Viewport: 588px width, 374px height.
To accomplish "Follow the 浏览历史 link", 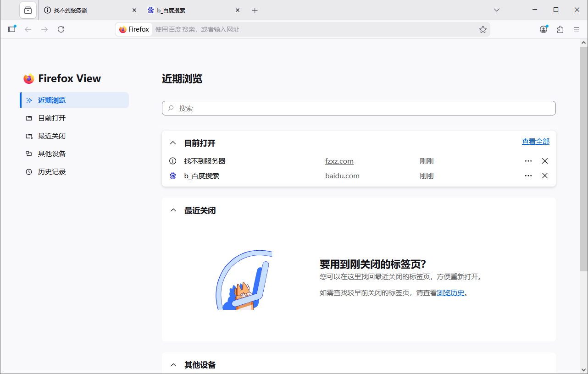I will pyautogui.click(x=450, y=292).
